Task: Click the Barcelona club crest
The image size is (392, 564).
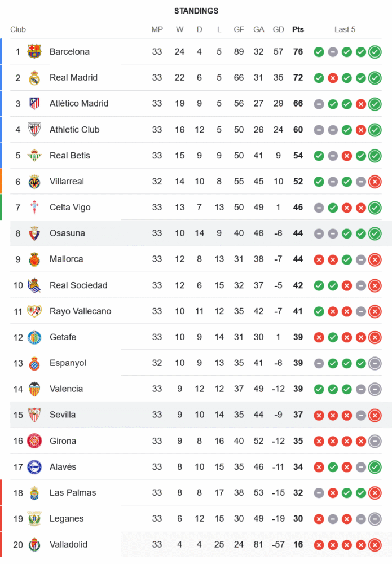Action: point(34,52)
